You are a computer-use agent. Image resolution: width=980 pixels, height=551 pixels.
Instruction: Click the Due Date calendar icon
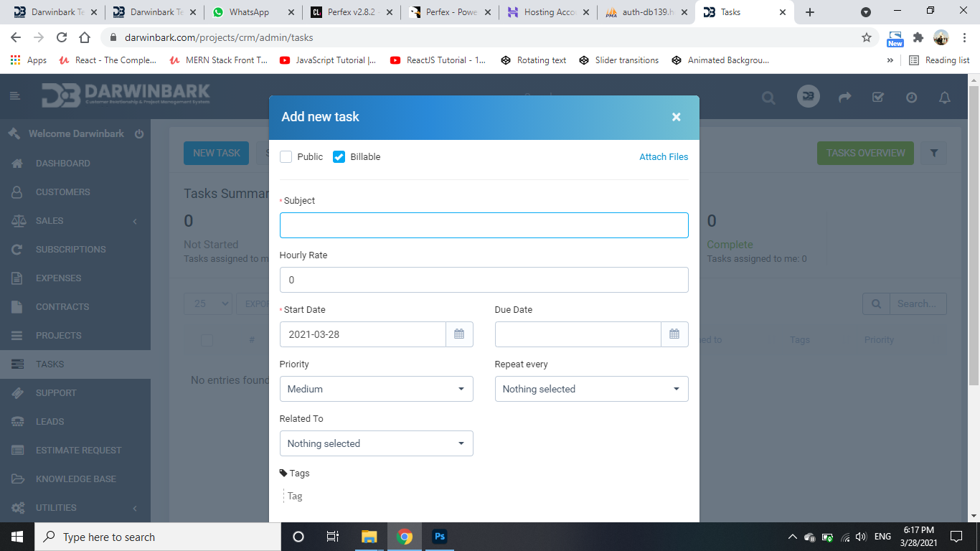(674, 334)
